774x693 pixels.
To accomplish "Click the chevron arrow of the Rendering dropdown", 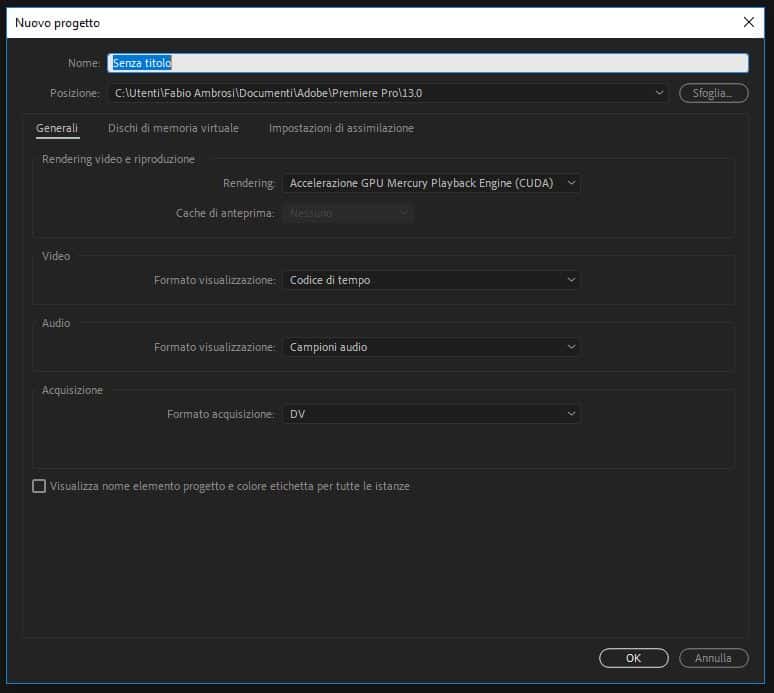I will [x=570, y=183].
